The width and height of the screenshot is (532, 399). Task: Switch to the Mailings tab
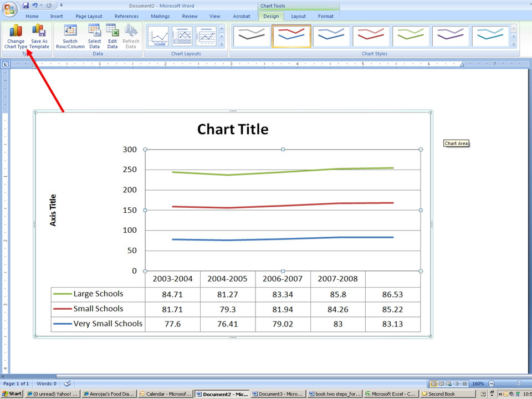pyautogui.click(x=160, y=16)
